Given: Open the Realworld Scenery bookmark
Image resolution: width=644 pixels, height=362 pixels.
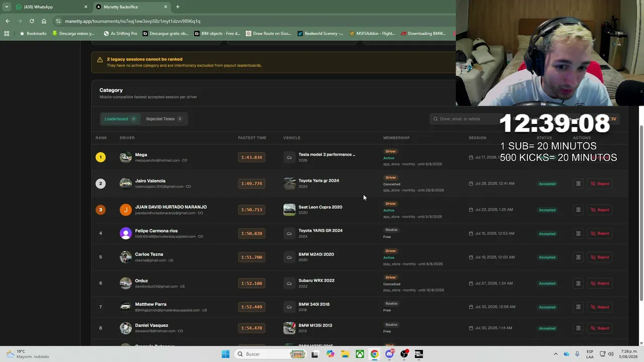Looking at the screenshot, I should point(320,34).
